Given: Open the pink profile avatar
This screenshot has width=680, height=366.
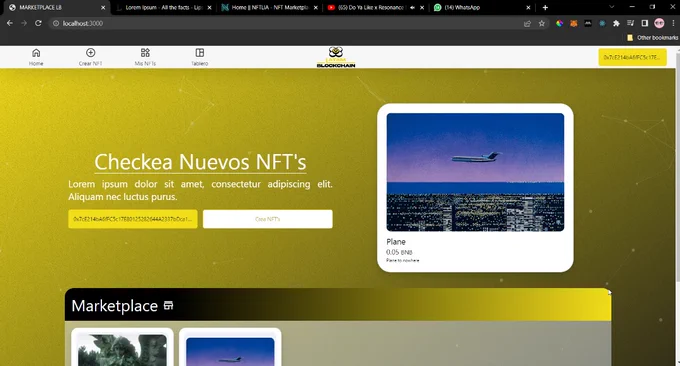Looking at the screenshot, I should click(x=659, y=23).
